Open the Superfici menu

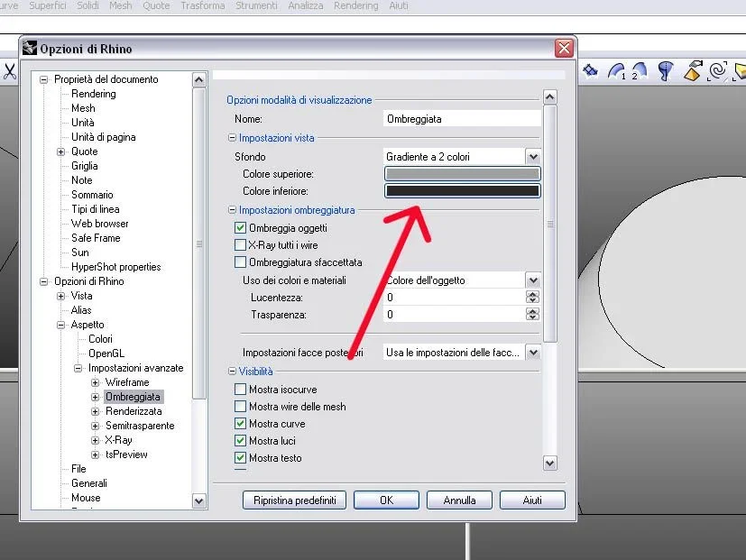pyautogui.click(x=48, y=5)
